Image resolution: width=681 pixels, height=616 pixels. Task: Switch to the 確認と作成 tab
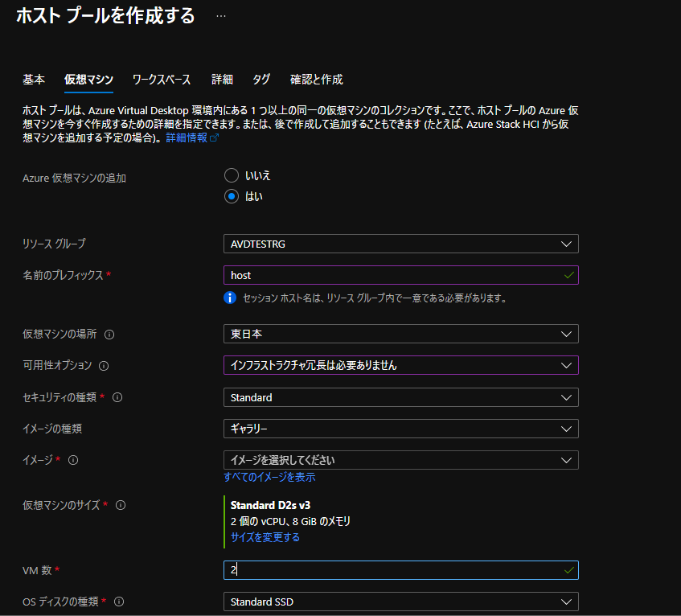pos(317,80)
